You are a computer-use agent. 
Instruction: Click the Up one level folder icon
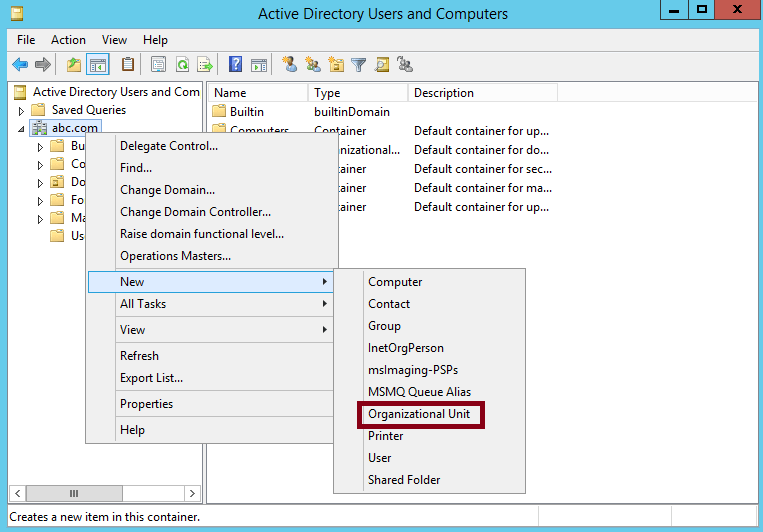(x=74, y=64)
